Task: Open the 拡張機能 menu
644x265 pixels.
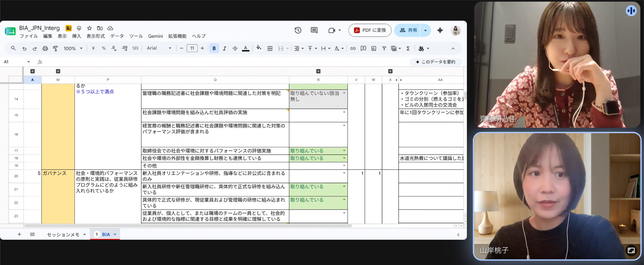Action: 177,36
